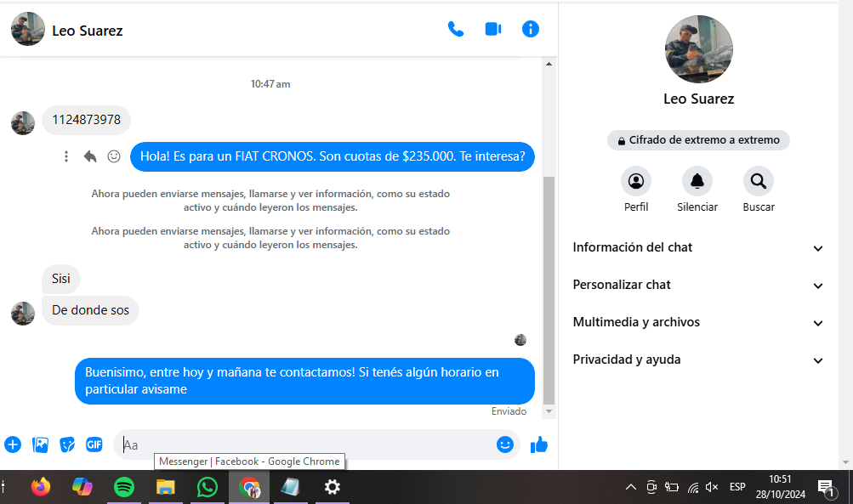Viewport: 853px width, 504px height.
Task: Show hidden system tray icons
Action: pos(630,487)
